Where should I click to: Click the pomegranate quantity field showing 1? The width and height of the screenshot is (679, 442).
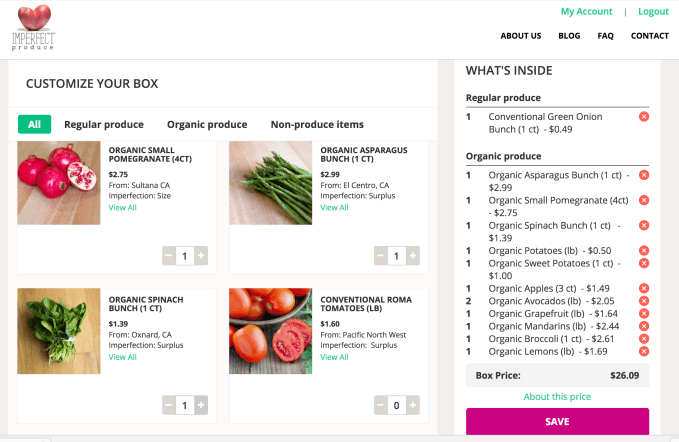pos(185,256)
